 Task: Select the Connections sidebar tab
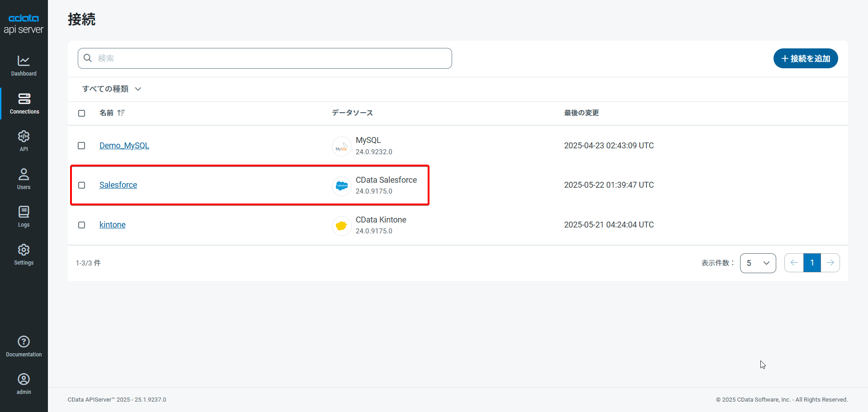24,104
